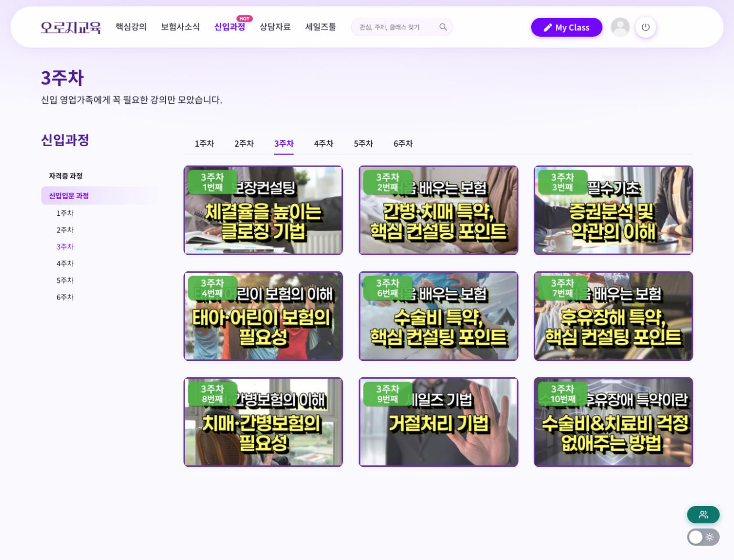Image resolution: width=734 pixels, height=560 pixels.
Task: Select 신입입문 과정 in the sidebar
Action: [x=100, y=196]
